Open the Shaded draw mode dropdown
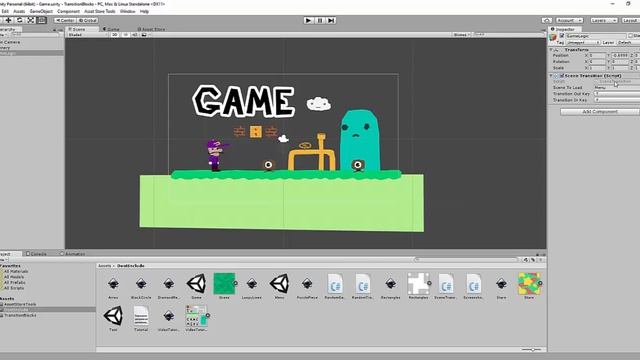This screenshot has height=360, width=640. (87, 35)
